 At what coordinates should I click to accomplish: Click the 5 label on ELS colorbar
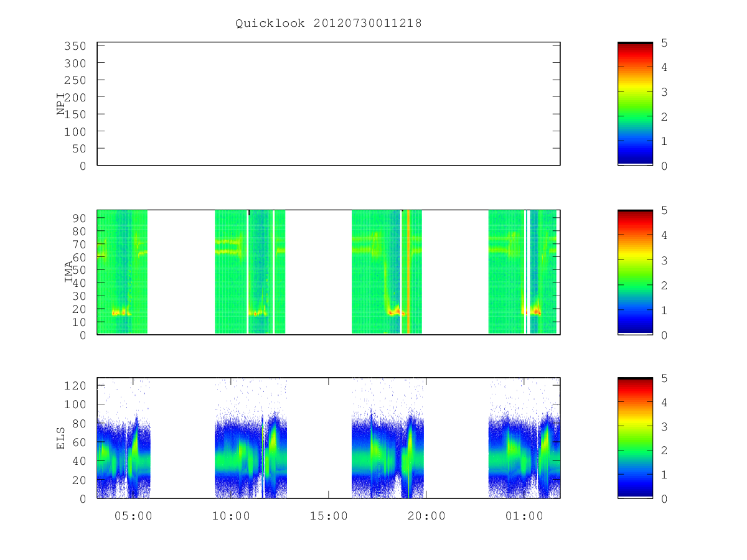(665, 378)
